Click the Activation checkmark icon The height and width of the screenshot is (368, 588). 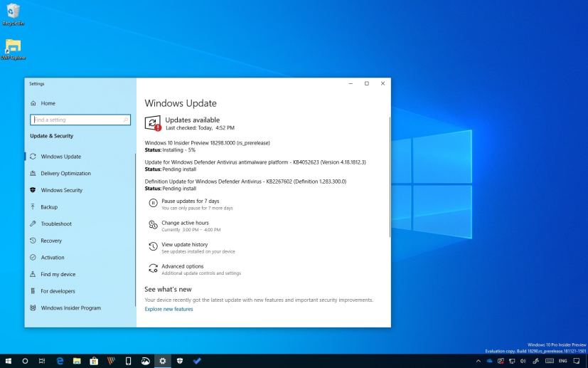pyautogui.click(x=33, y=258)
